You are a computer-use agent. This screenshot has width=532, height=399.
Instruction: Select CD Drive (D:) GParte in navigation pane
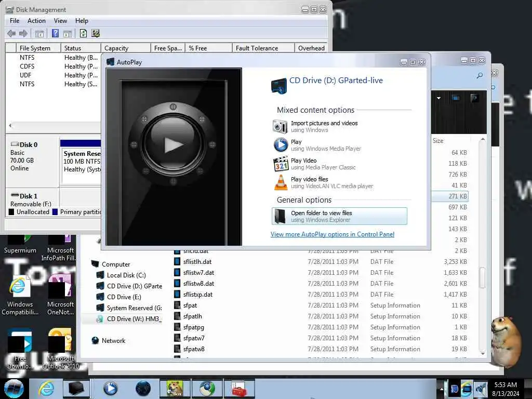point(134,286)
